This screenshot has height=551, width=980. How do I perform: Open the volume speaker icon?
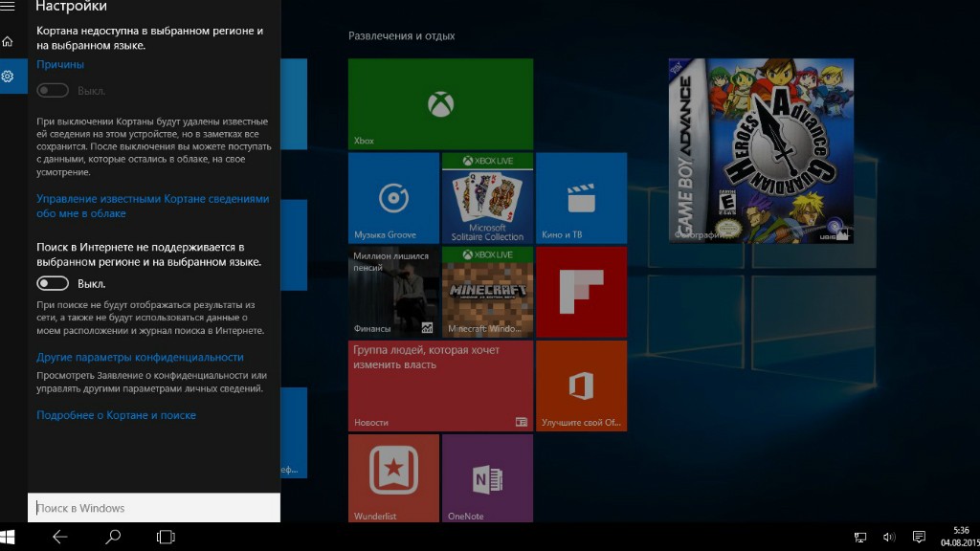click(889, 538)
